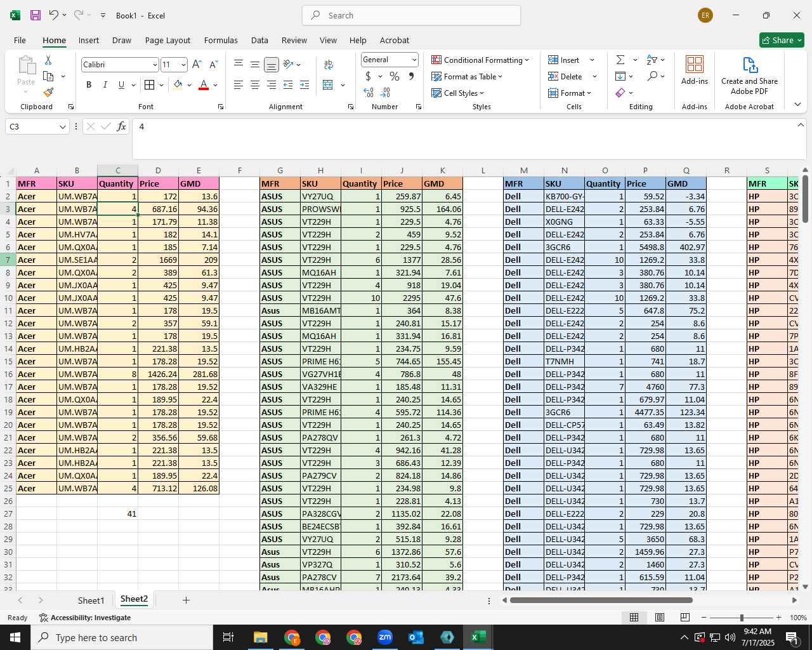812x650 pixels.
Task: Click the Format Painter brush icon
Action: point(48,92)
